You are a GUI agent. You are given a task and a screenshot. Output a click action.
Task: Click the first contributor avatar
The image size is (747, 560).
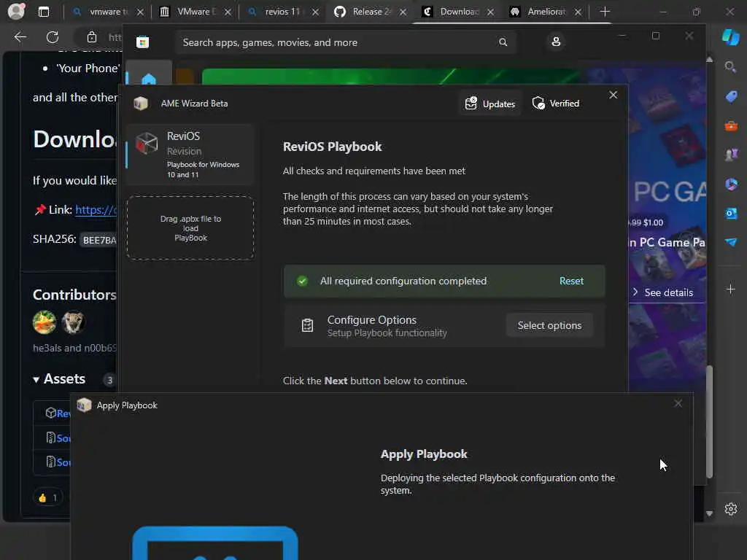pyautogui.click(x=44, y=322)
